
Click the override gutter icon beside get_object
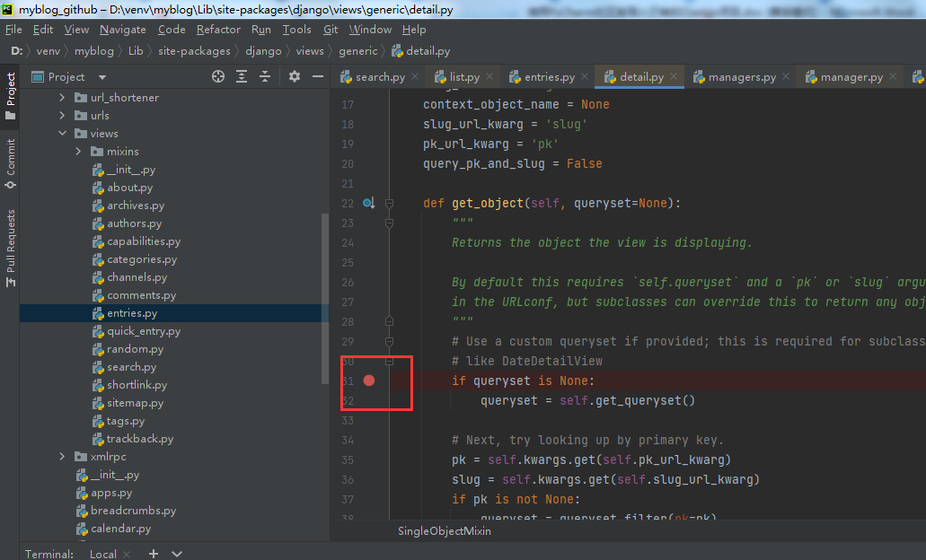(368, 204)
